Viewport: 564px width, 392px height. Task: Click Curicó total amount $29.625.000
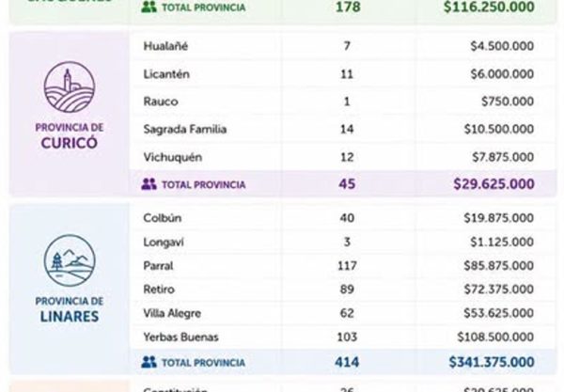pyautogui.click(x=493, y=184)
